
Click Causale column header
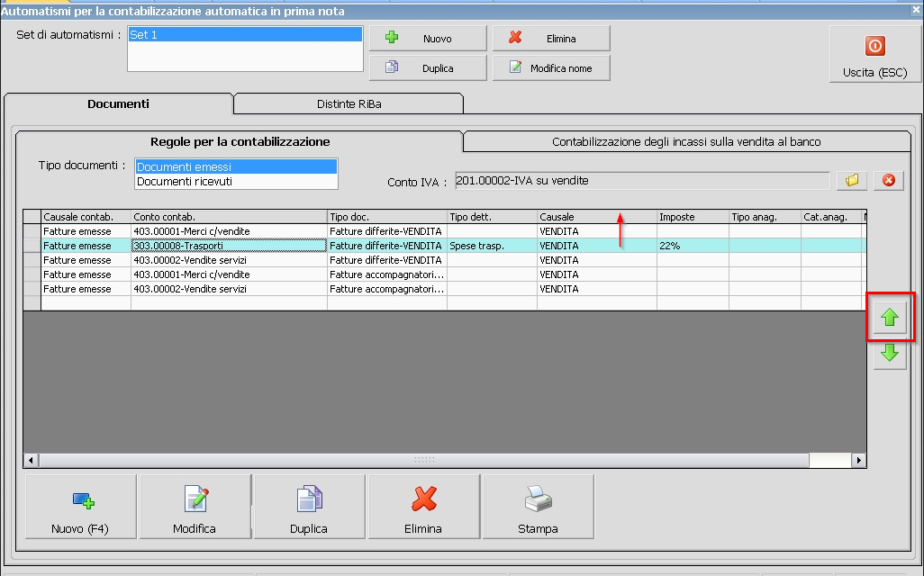pos(597,217)
